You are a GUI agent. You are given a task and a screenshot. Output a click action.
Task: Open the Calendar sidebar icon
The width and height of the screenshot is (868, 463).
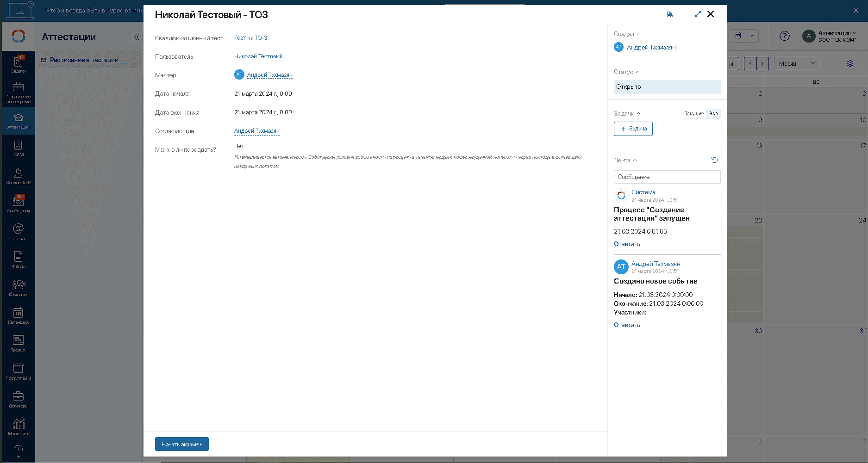(x=19, y=316)
